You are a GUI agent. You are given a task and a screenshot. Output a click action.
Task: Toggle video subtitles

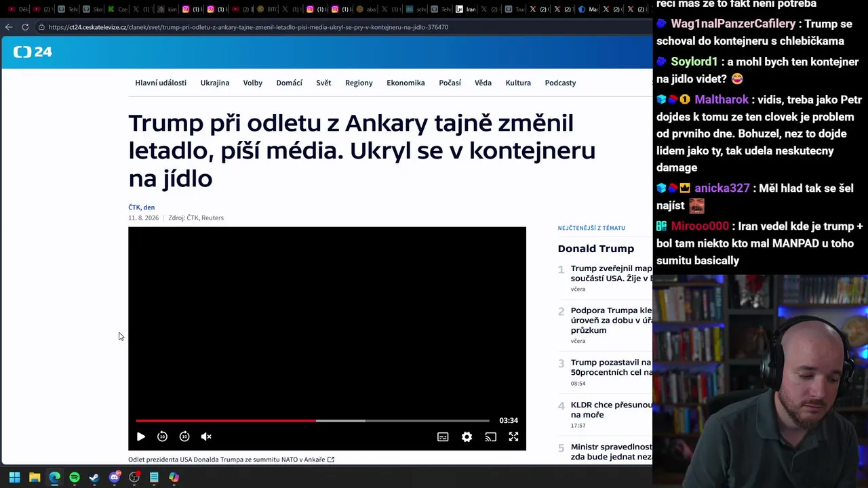(443, 437)
